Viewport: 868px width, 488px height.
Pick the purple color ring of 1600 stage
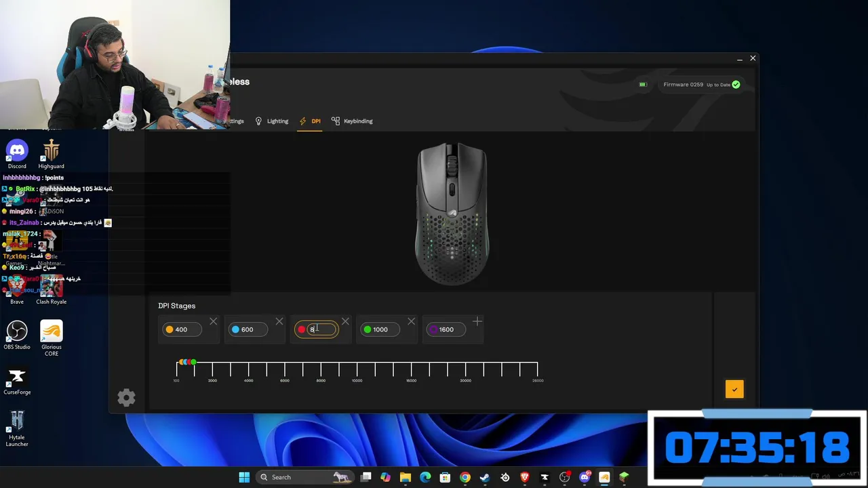point(433,329)
